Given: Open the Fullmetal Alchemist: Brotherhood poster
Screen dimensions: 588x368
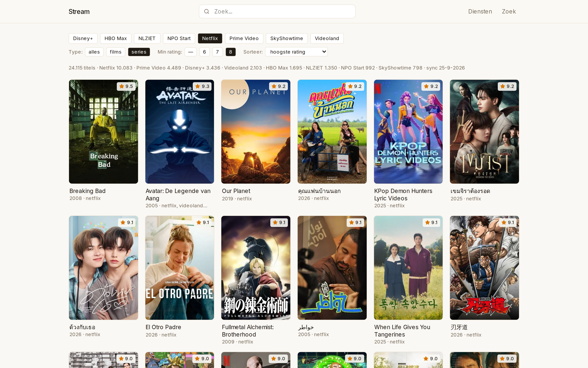Looking at the screenshot, I should pos(256,268).
